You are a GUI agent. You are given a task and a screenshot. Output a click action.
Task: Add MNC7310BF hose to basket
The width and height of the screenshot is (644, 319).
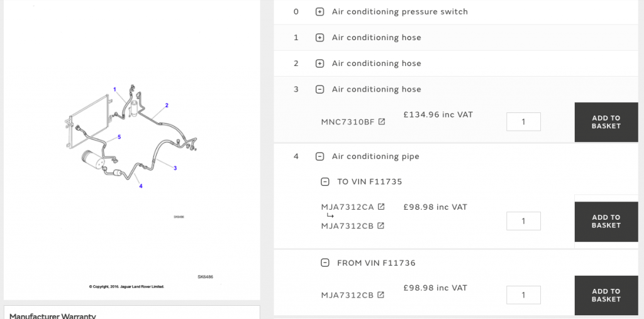click(606, 122)
